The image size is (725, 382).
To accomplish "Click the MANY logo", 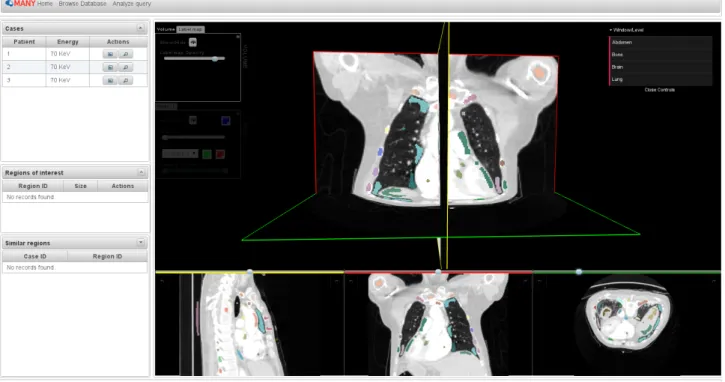I will point(19,4).
